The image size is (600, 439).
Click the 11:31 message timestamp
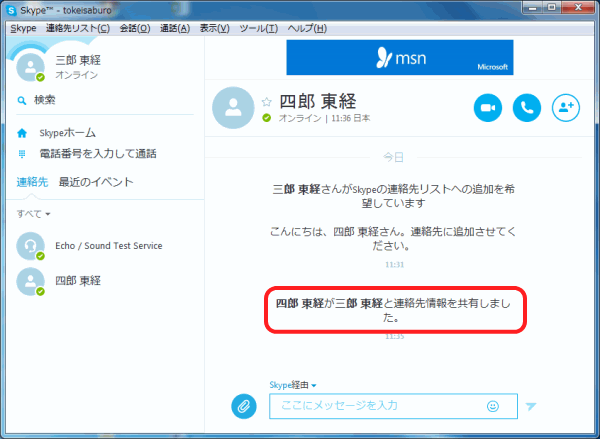[x=395, y=264]
